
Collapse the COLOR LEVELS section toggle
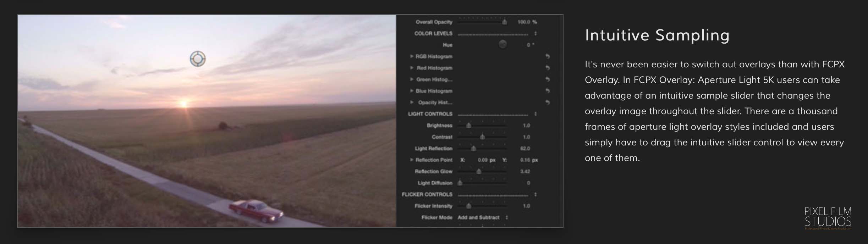point(535,33)
